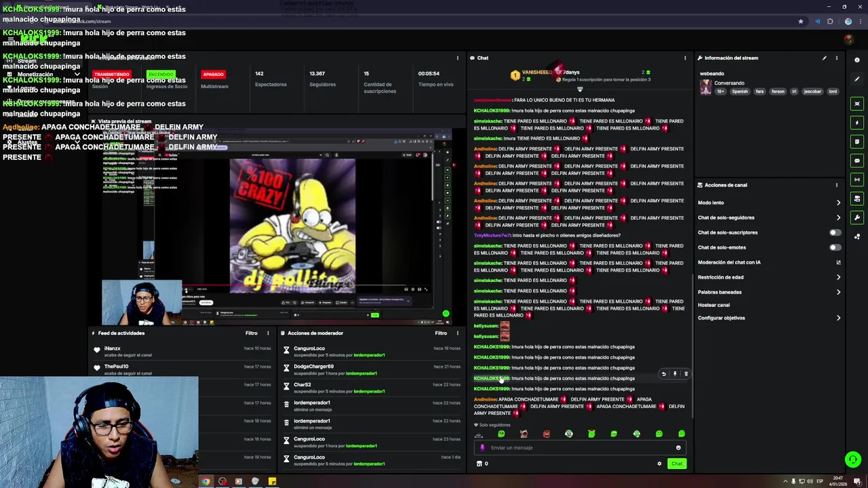Click the Conversando category thumbnail
868x488 pixels.
point(706,87)
